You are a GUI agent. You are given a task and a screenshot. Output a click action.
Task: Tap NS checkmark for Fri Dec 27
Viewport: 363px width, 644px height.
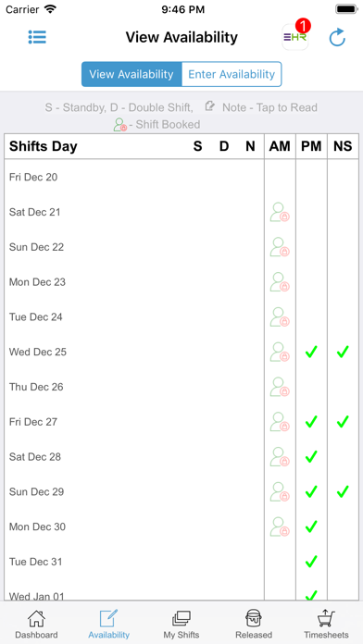pyautogui.click(x=343, y=422)
